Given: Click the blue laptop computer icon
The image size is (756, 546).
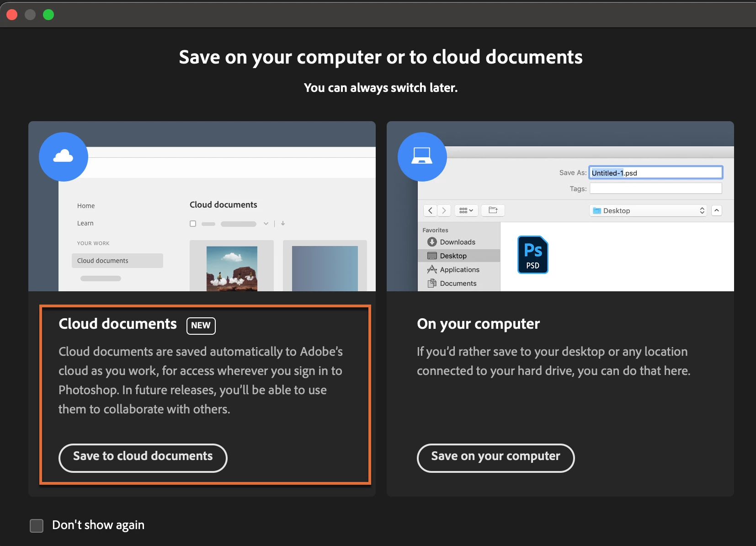Looking at the screenshot, I should (x=422, y=157).
